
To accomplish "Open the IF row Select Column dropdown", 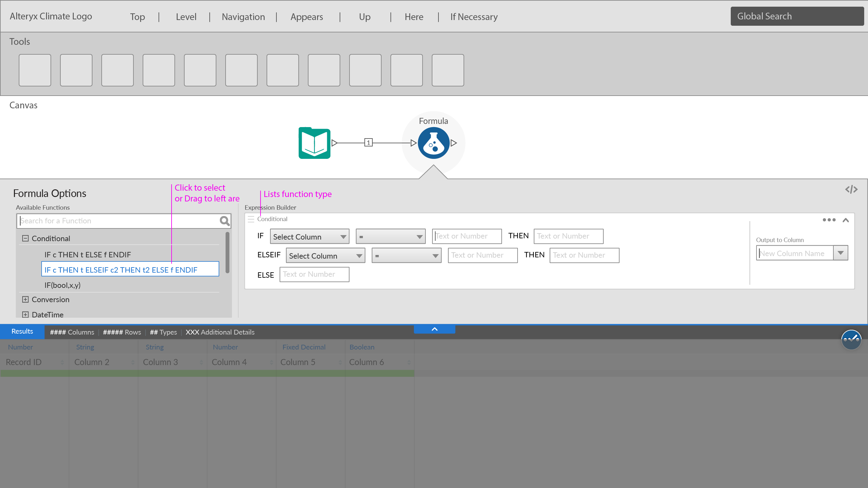I will click(309, 237).
